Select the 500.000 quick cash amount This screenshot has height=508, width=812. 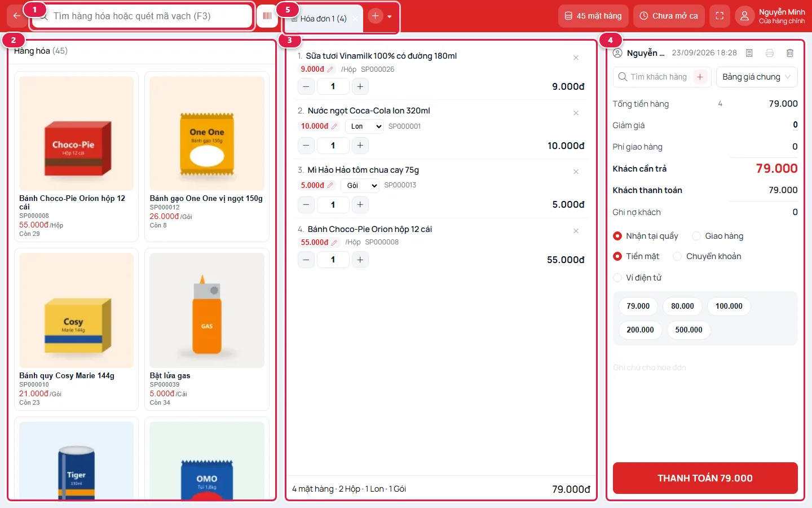(689, 330)
